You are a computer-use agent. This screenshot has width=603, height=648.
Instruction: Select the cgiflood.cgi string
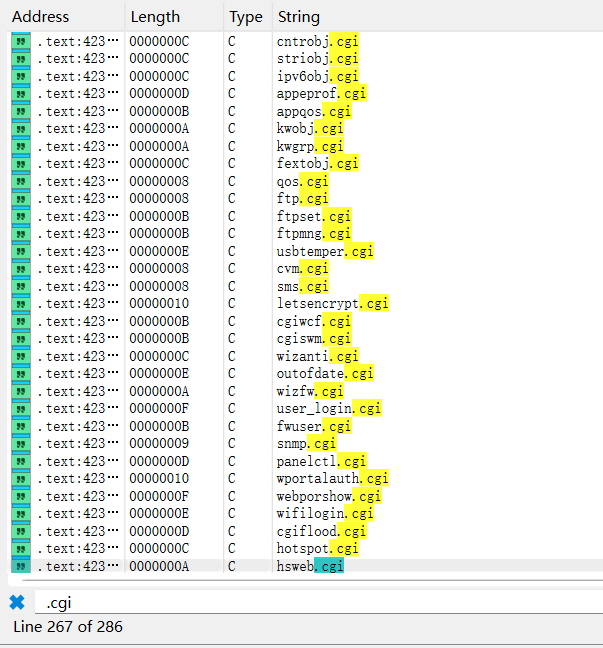point(321,531)
